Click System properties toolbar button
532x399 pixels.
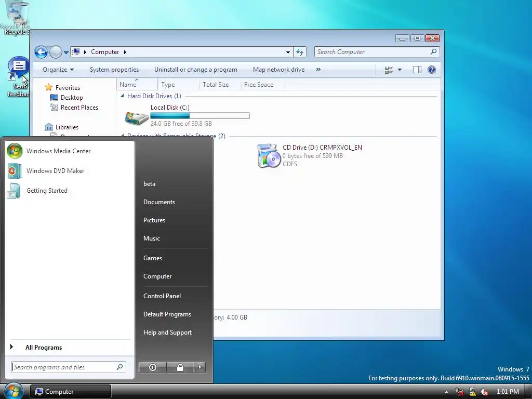point(114,70)
